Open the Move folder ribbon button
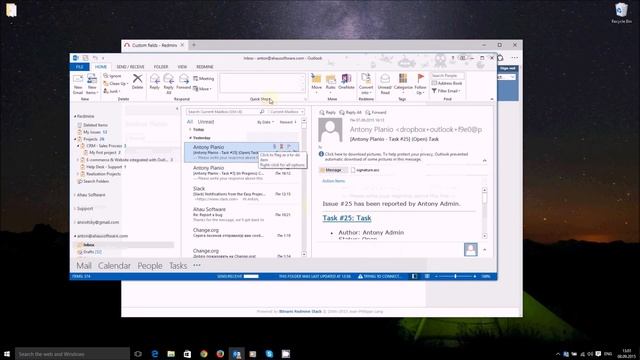This screenshot has height=360, width=640. [x=316, y=84]
